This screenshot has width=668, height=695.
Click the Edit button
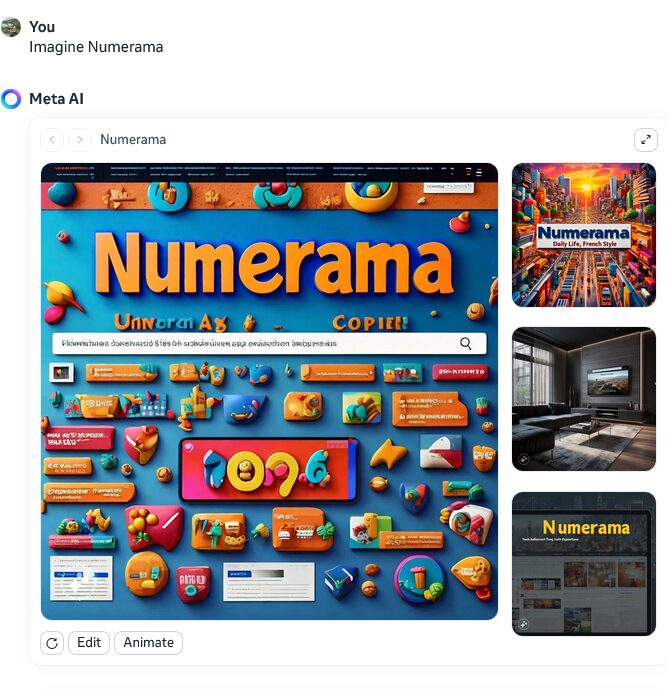[x=89, y=643]
